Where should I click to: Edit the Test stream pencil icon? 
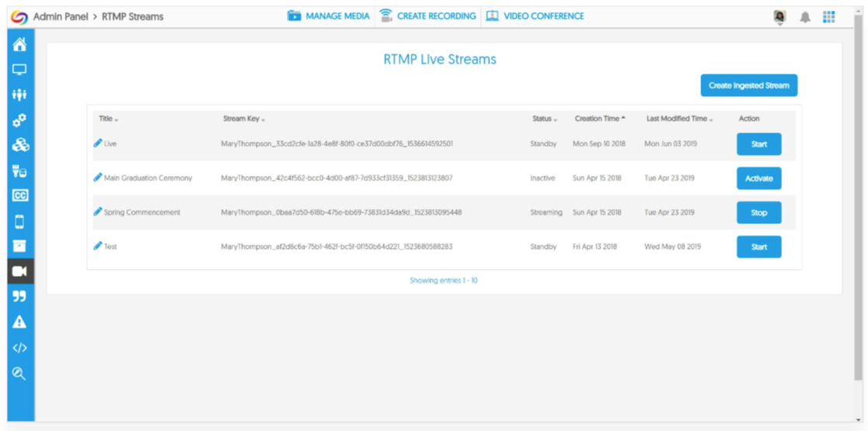(98, 247)
